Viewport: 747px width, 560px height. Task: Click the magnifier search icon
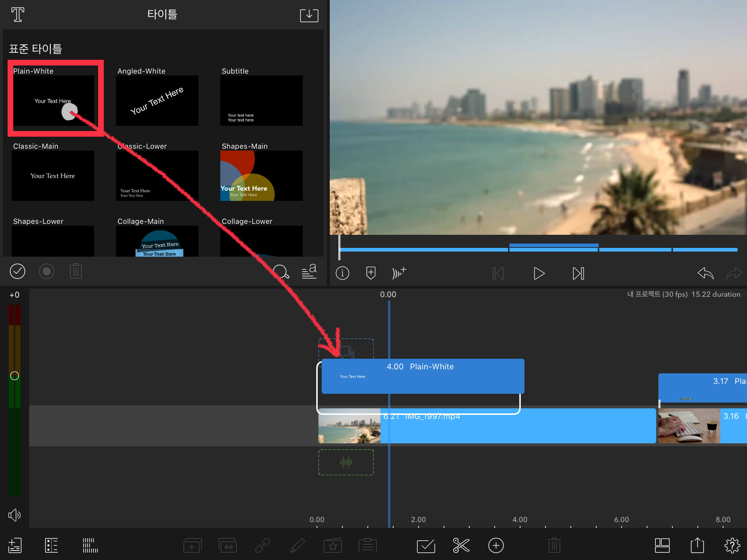[x=281, y=272]
